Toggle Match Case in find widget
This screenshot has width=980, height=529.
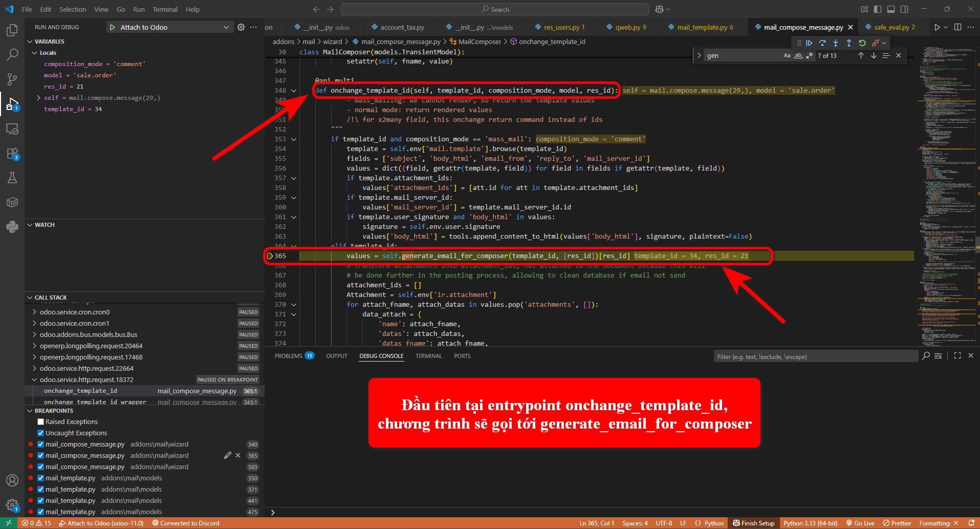click(x=787, y=55)
